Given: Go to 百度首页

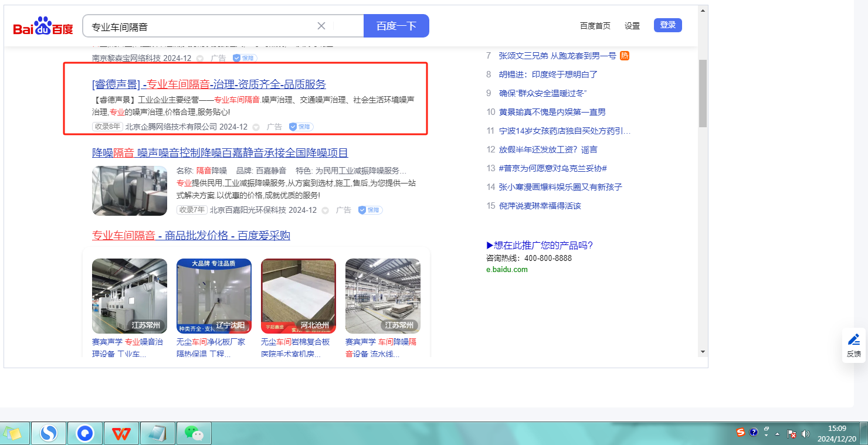Looking at the screenshot, I should pos(595,26).
